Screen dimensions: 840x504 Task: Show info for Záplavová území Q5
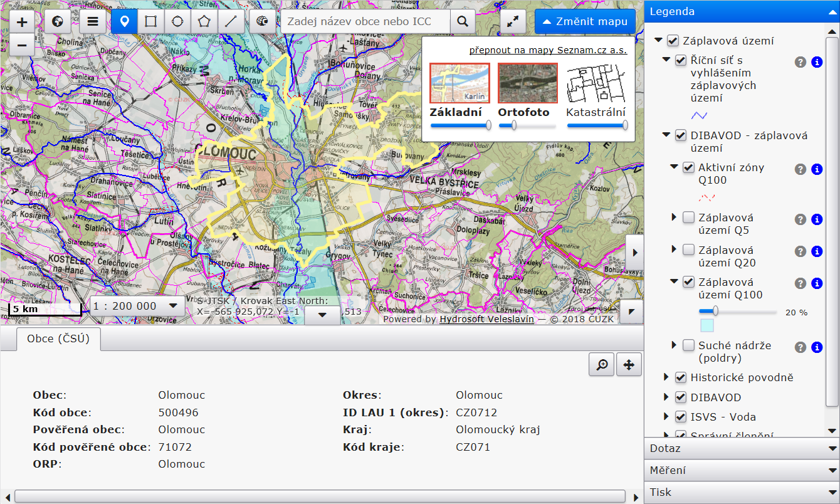817,219
